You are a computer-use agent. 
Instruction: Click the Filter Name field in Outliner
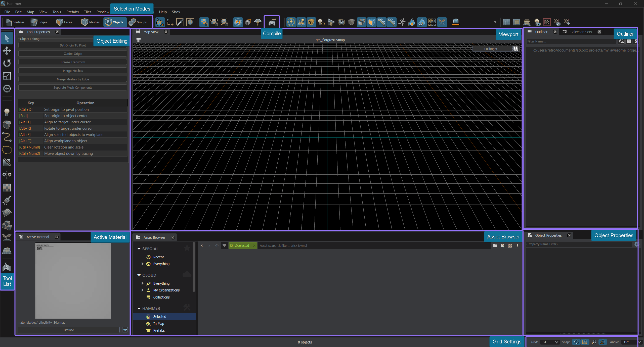(x=571, y=41)
